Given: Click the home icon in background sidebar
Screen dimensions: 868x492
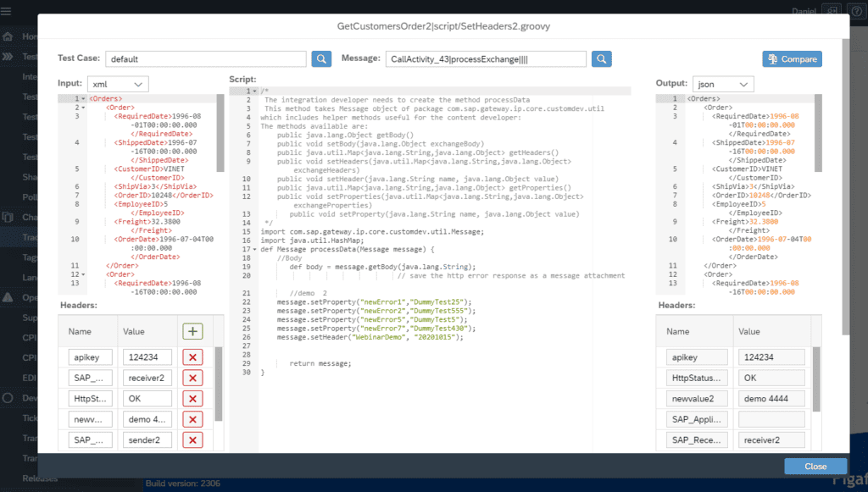Looking at the screenshot, I should (x=8, y=36).
